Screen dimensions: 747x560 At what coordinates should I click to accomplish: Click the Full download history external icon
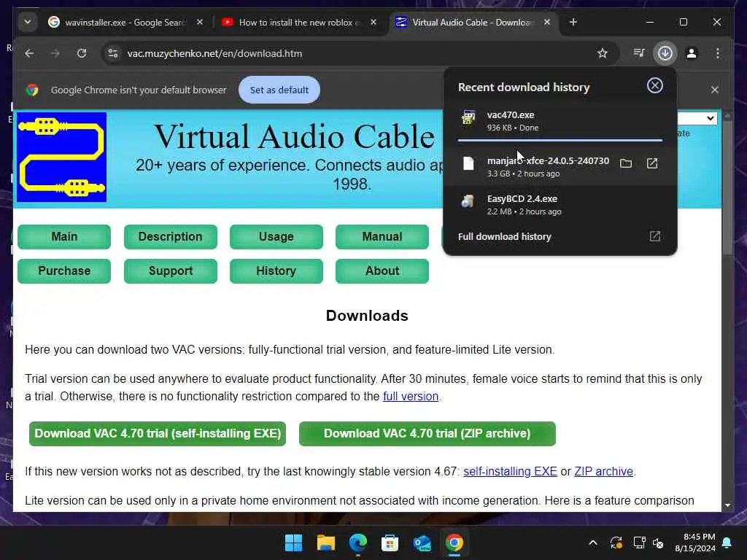point(654,236)
